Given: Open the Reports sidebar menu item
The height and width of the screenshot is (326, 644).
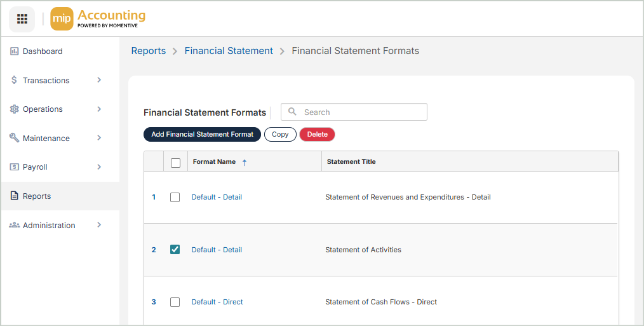Looking at the screenshot, I should point(37,196).
